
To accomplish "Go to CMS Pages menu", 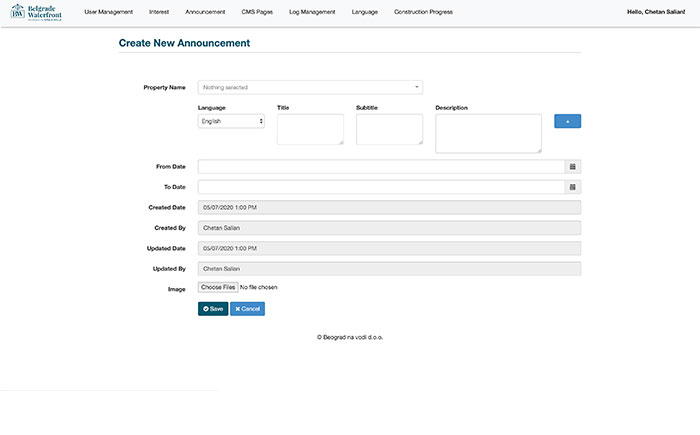I will 257,12.
